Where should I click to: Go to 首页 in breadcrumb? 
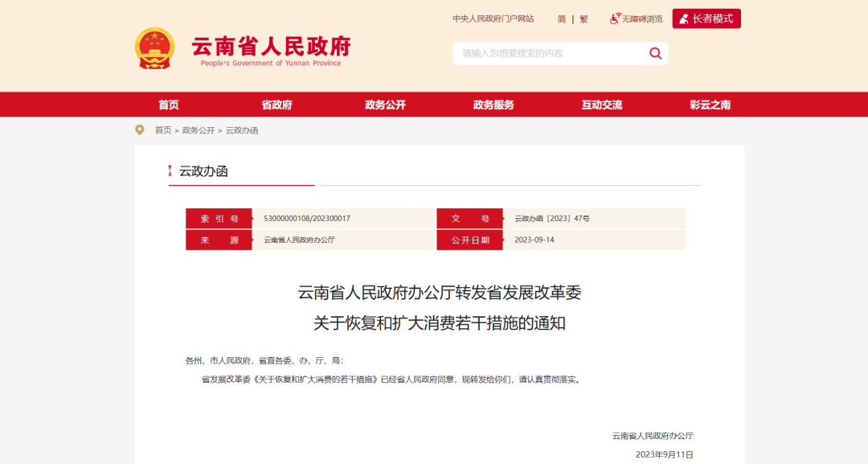[x=162, y=130]
